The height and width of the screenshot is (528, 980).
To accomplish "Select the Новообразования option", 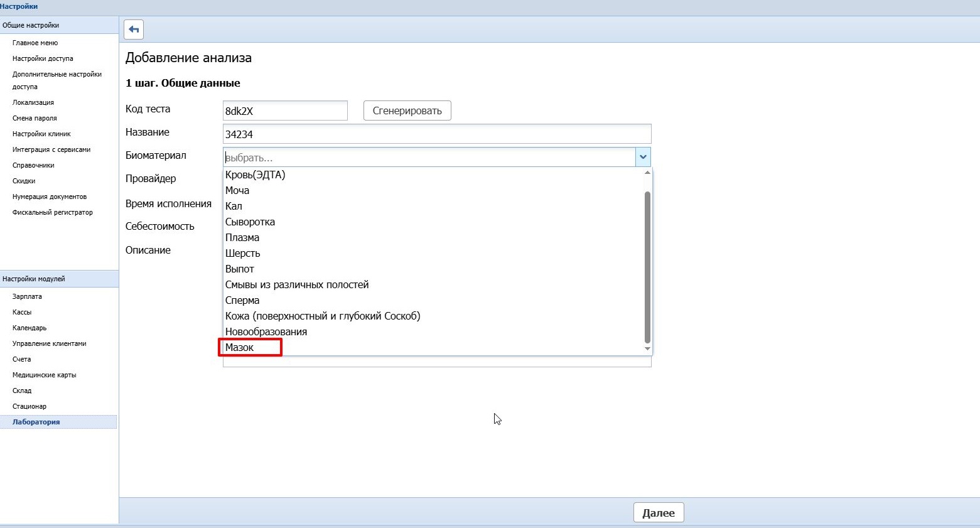I will point(266,331).
